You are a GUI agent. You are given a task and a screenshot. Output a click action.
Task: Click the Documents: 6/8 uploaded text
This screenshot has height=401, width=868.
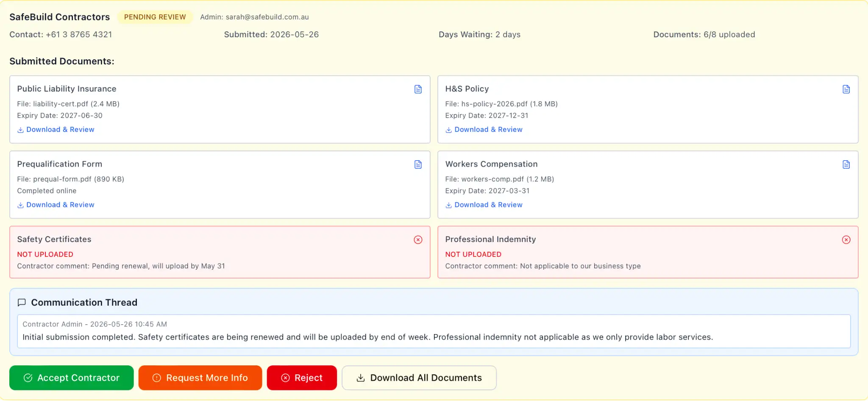click(704, 35)
